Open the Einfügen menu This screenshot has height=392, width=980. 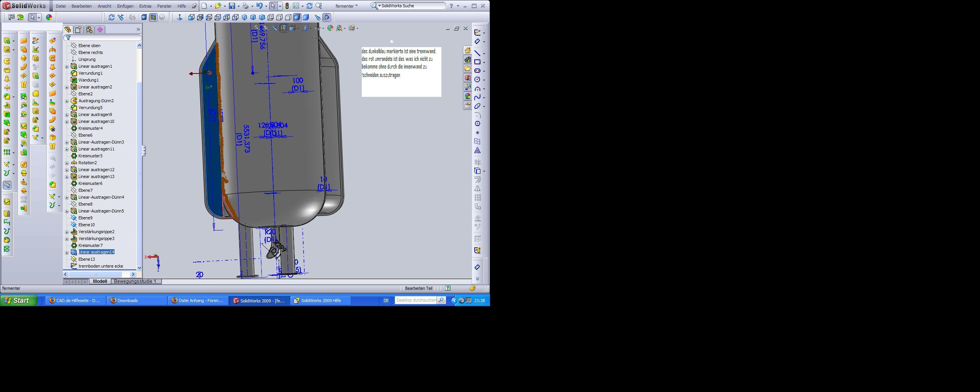click(125, 6)
